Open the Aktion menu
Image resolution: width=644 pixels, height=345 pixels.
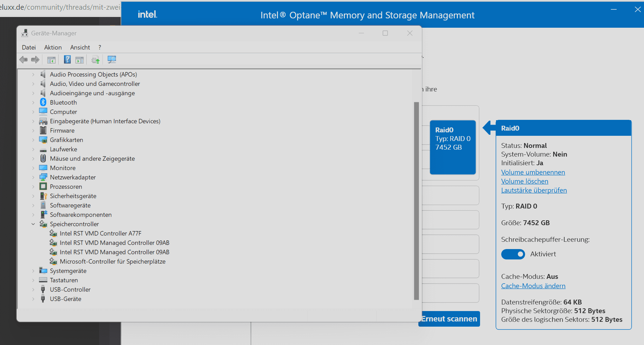coord(53,47)
